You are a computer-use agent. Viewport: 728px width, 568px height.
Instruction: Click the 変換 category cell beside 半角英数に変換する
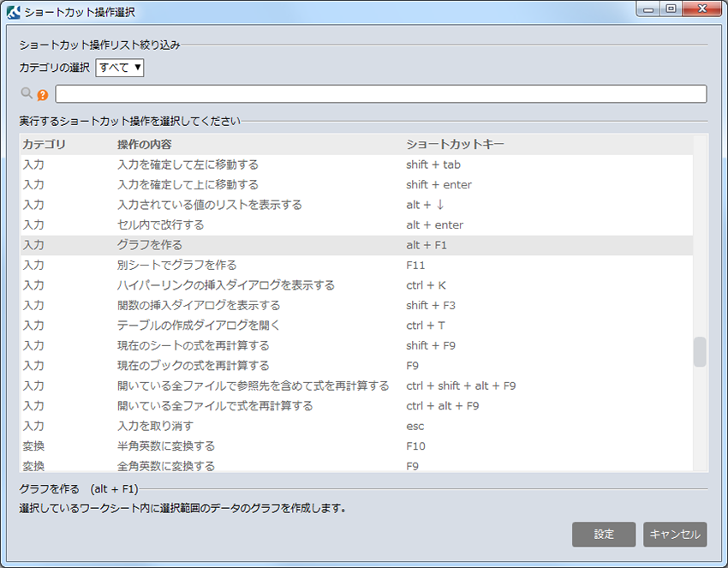click(33, 446)
